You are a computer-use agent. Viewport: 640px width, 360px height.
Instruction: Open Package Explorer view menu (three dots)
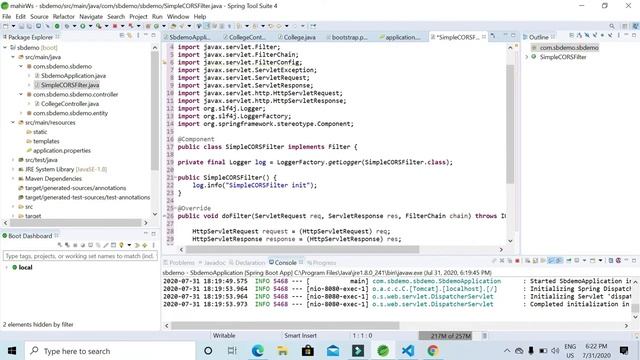point(138,36)
